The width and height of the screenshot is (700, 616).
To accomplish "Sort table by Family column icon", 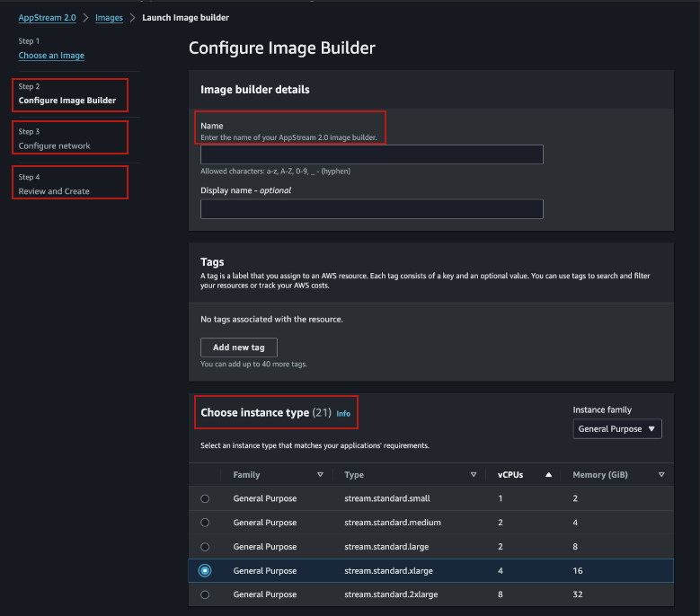I will tap(320, 475).
